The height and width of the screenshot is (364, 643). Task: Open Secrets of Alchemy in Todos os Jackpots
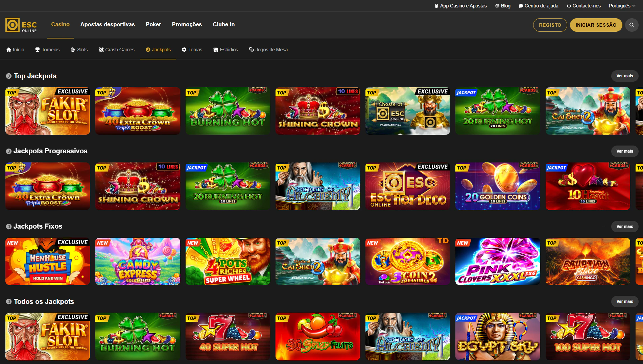click(408, 336)
